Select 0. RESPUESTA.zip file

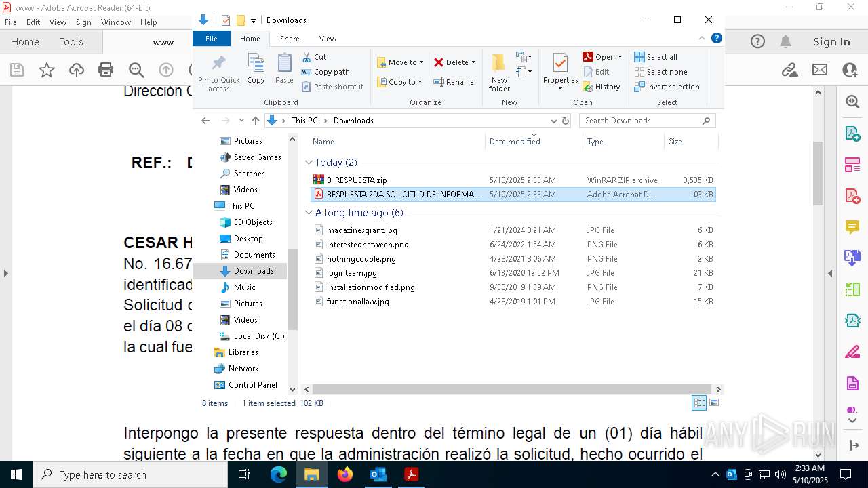513,180
